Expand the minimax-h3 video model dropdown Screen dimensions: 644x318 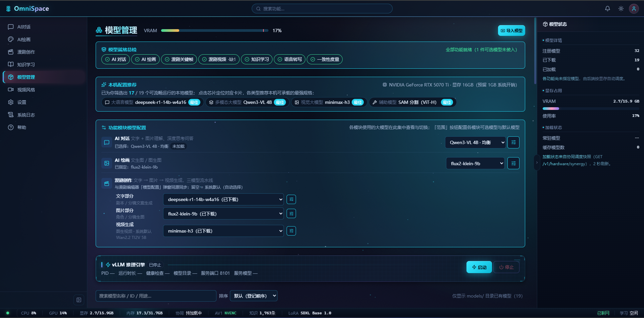point(224,231)
